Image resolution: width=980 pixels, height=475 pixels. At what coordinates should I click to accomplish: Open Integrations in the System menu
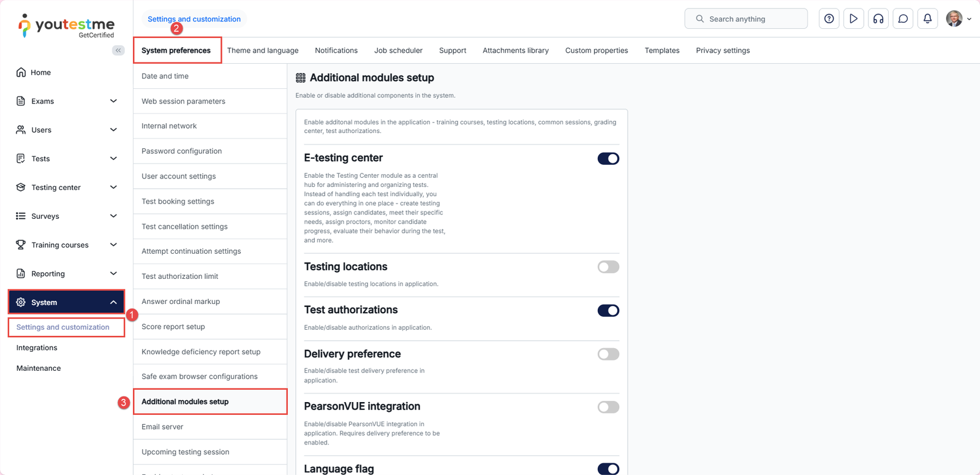[37, 348]
